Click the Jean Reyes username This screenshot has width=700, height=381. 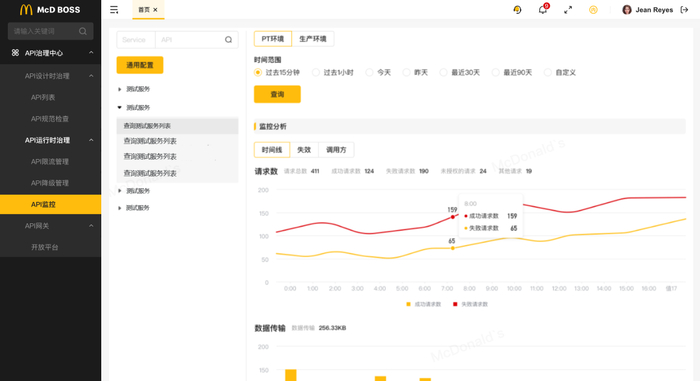654,9
